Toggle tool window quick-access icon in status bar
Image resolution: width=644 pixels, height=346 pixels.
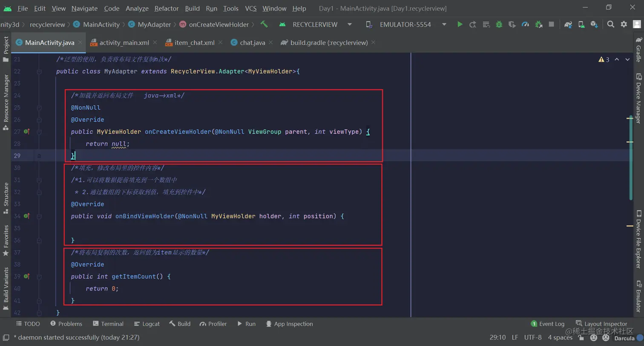(x=6, y=337)
